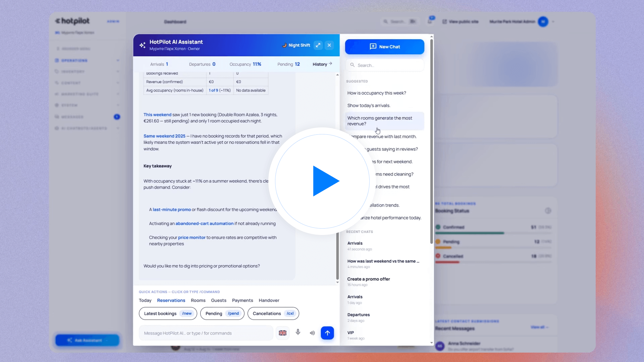
Task: Switch to the Handover quick actions tab
Action: [269, 300]
